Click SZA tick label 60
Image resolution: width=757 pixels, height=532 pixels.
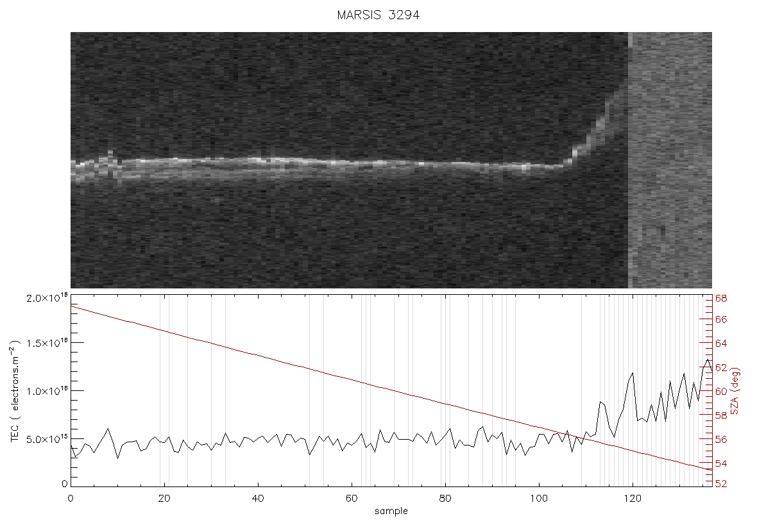point(721,391)
